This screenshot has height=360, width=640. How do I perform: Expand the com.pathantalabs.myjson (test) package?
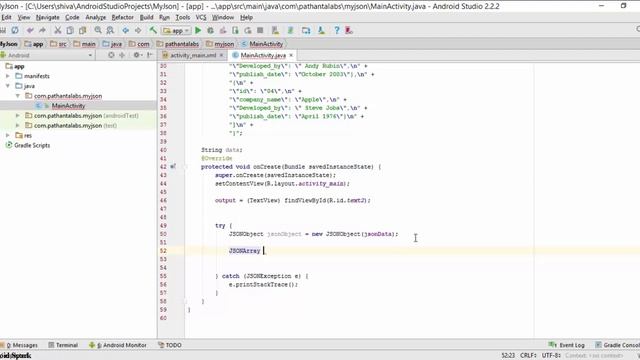(18, 125)
